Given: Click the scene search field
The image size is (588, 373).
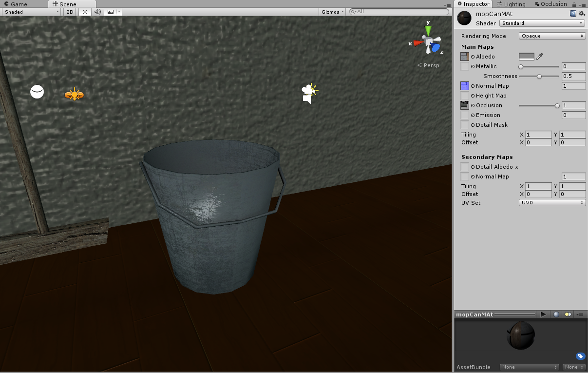Looking at the screenshot, I should click(399, 12).
